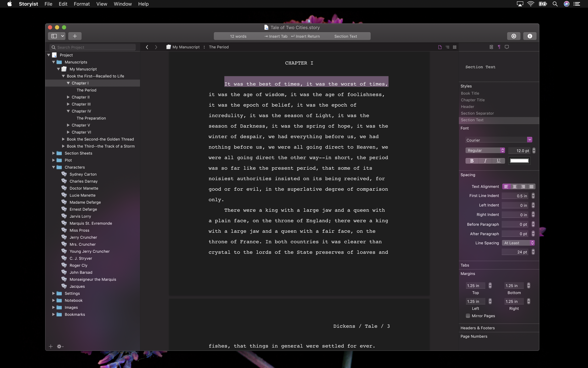588x368 pixels.
Task: Select the Sydney Carton character sheet icon
Action: click(x=64, y=174)
